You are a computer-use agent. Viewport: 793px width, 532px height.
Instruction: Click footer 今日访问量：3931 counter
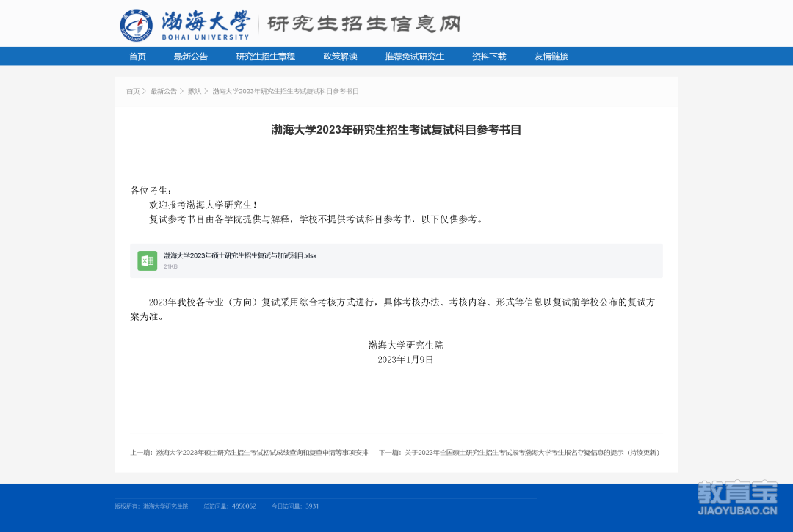tap(295, 506)
